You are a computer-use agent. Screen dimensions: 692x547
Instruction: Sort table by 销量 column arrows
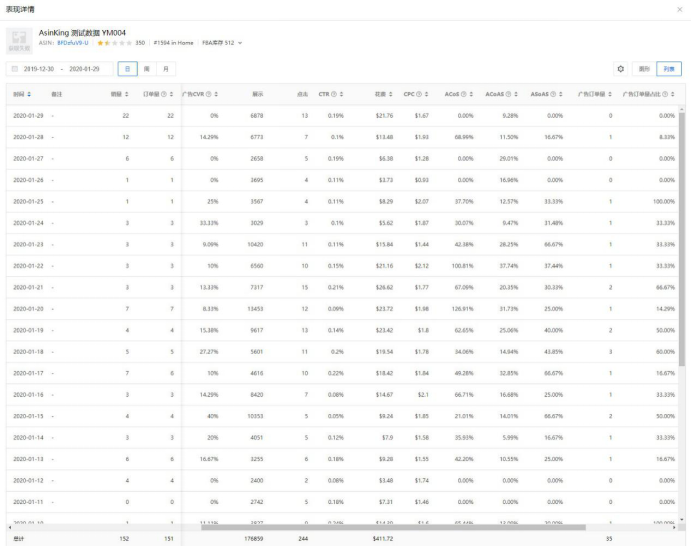127,94
